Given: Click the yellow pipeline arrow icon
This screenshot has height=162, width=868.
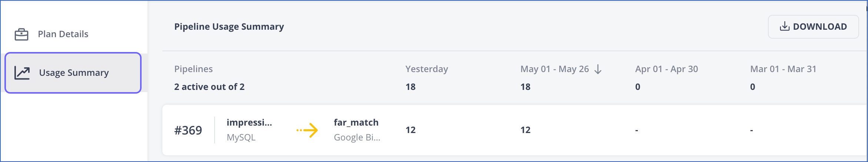Looking at the screenshot, I should click(x=307, y=130).
